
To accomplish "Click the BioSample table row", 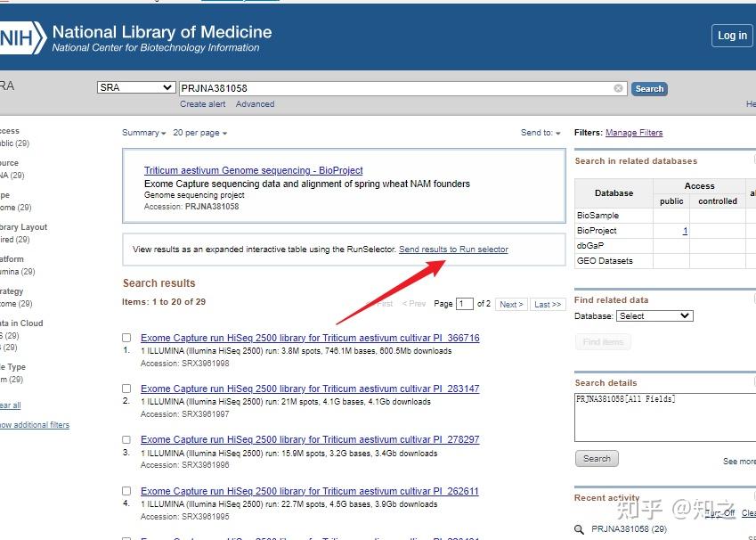I will pos(665,216).
